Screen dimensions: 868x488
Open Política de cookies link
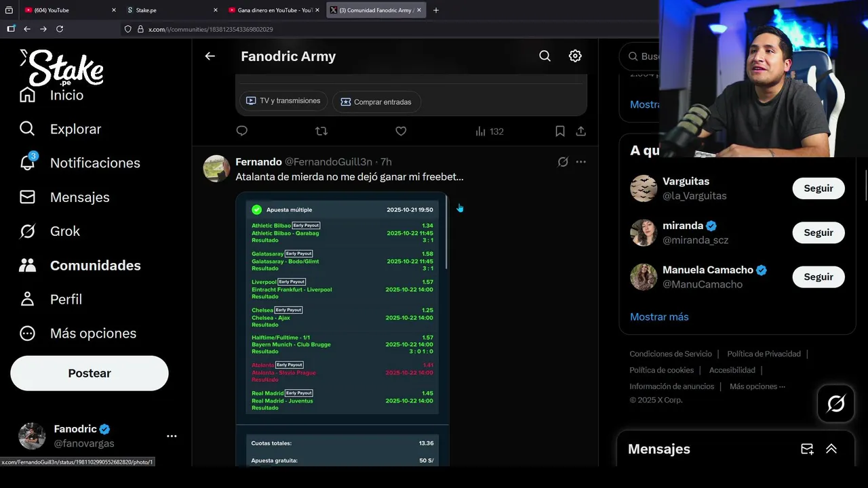(x=661, y=370)
